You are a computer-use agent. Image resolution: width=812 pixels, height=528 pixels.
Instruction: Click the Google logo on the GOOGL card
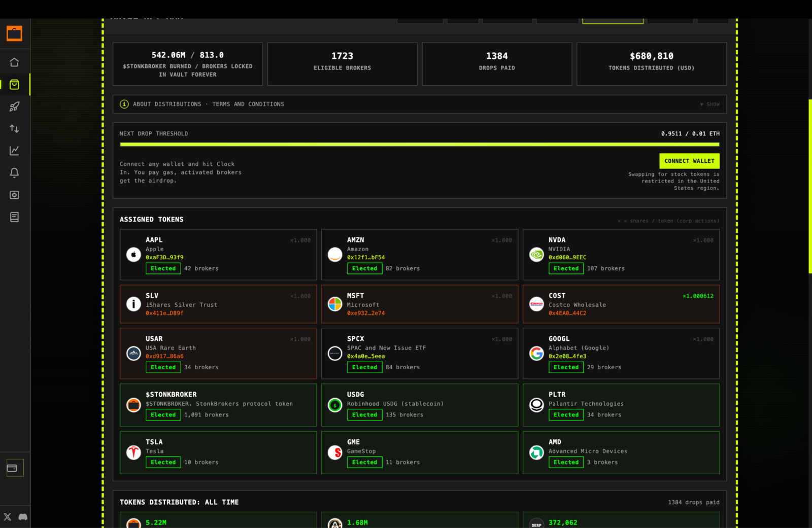[x=536, y=353]
